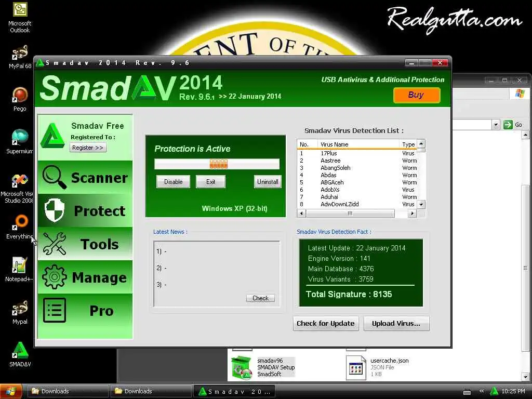The height and width of the screenshot is (399, 532).
Task: Click the Uninstall button
Action: coord(268,182)
